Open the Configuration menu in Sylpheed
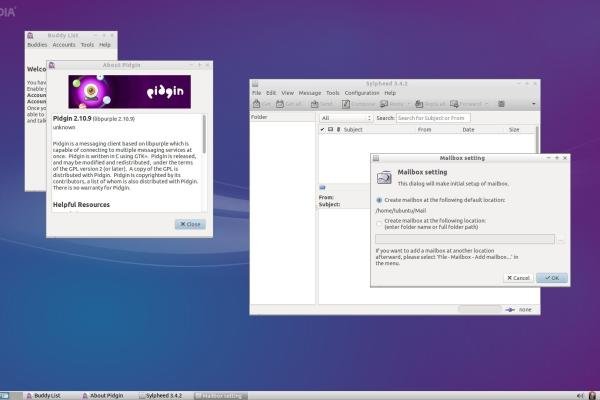This screenshot has height=400, width=600. (x=362, y=93)
